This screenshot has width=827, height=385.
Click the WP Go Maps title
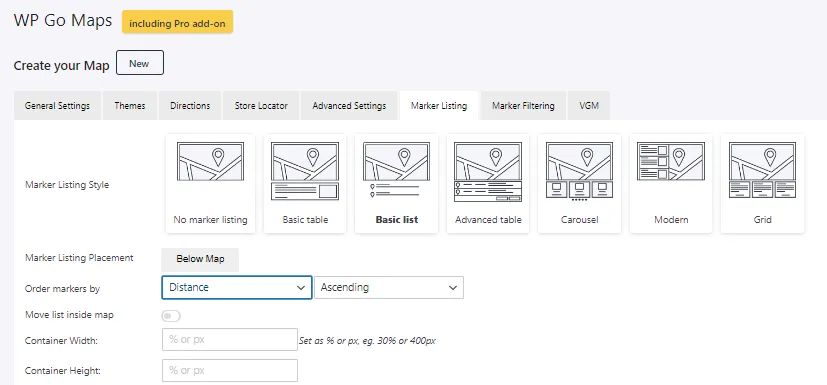point(63,20)
